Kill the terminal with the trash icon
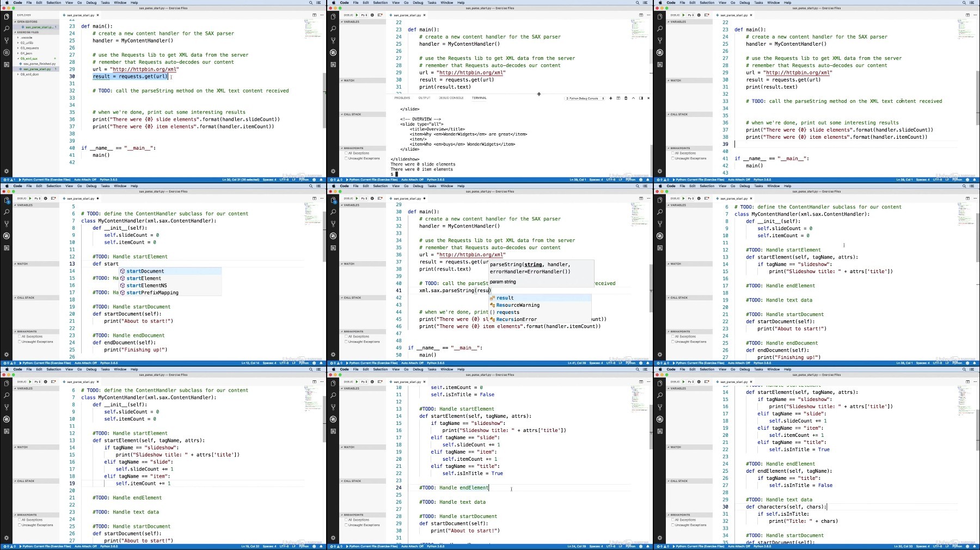Screen dimensions: 980x550 [626, 98]
